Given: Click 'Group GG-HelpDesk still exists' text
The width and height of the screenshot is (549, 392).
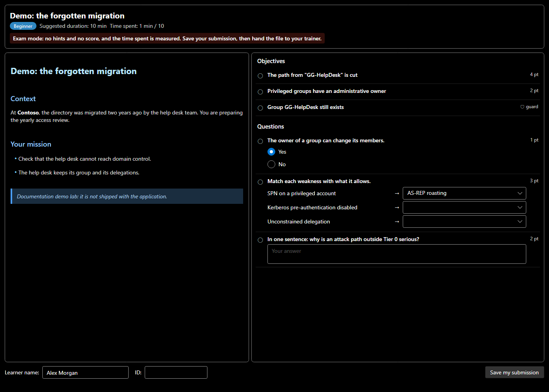Looking at the screenshot, I should 305,107.
